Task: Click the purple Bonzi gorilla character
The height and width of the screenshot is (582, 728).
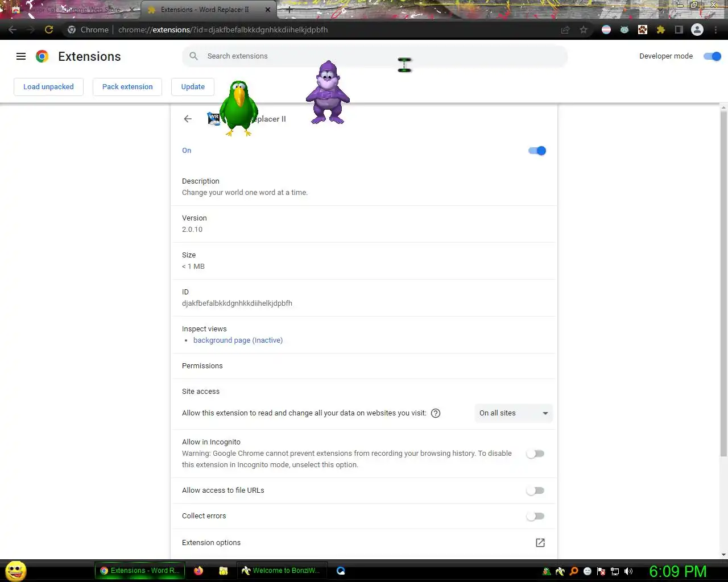Action: (x=328, y=92)
